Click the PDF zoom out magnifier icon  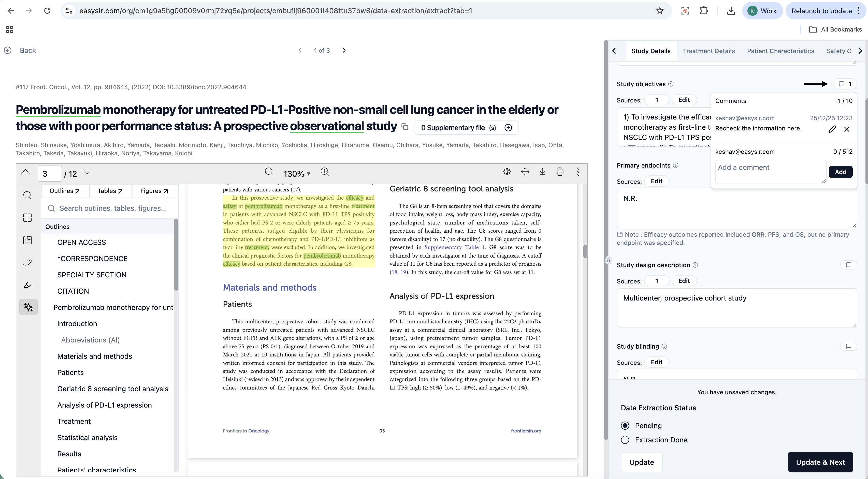(x=269, y=172)
